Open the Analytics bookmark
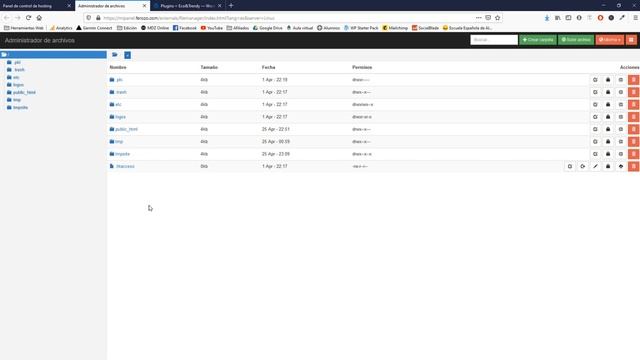The image size is (640, 360). pos(61,28)
